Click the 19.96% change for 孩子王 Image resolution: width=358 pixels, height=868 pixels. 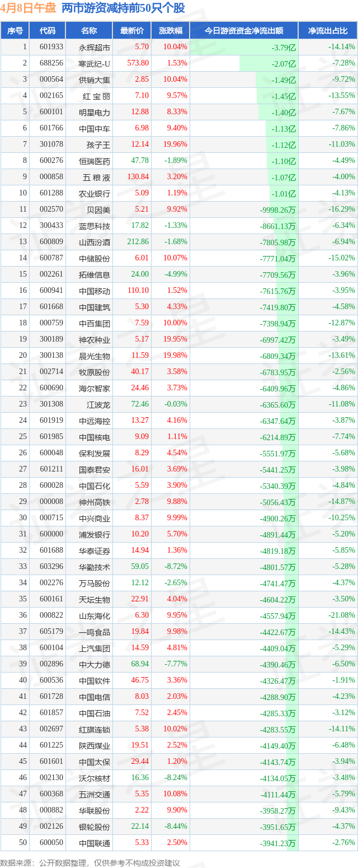click(x=175, y=145)
